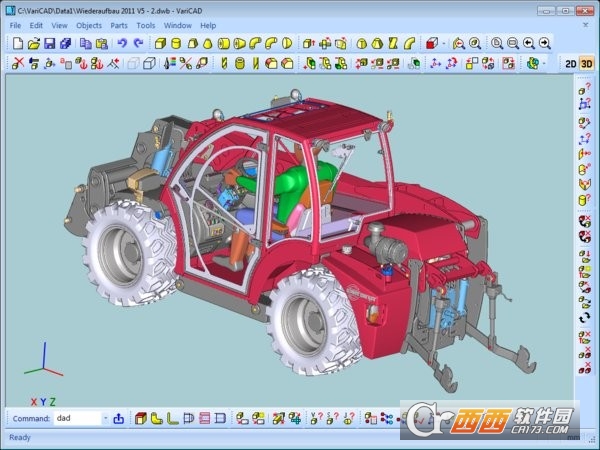Click the chamfer edge solid icon
The width and height of the screenshot is (600, 450).
point(287,63)
